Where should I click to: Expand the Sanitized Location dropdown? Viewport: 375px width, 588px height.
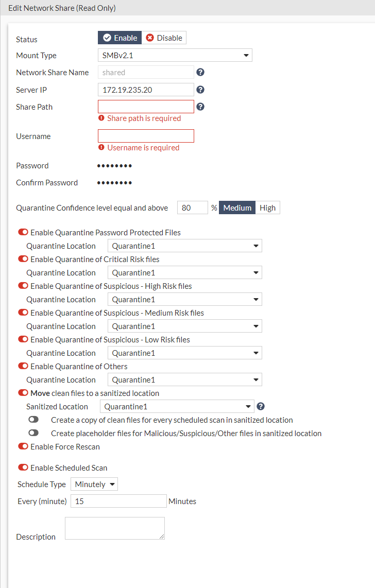(x=177, y=406)
